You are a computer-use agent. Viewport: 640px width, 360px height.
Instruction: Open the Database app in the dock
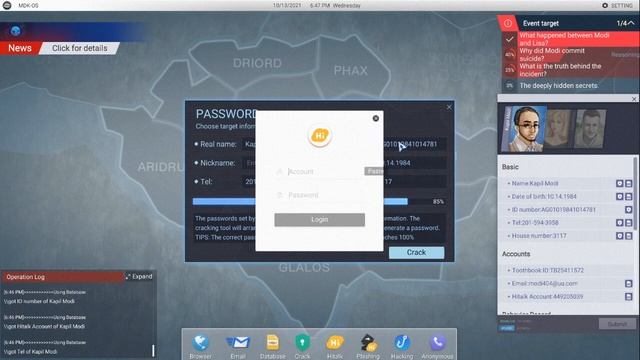point(273,346)
